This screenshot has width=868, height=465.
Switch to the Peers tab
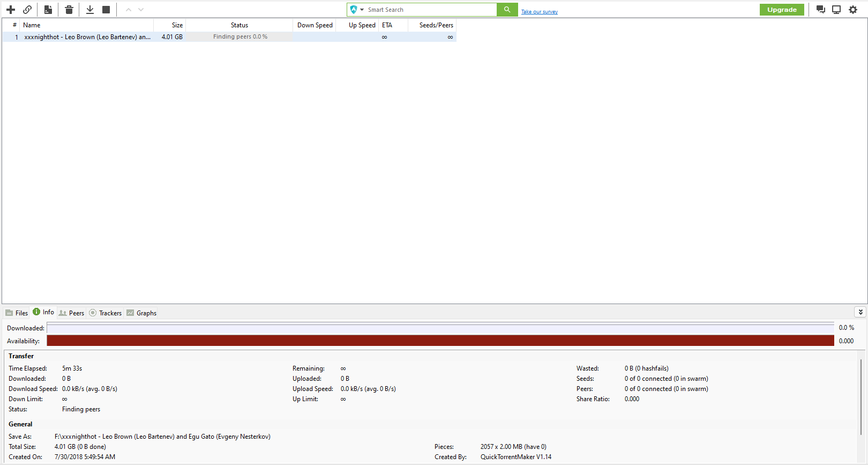[72, 313]
